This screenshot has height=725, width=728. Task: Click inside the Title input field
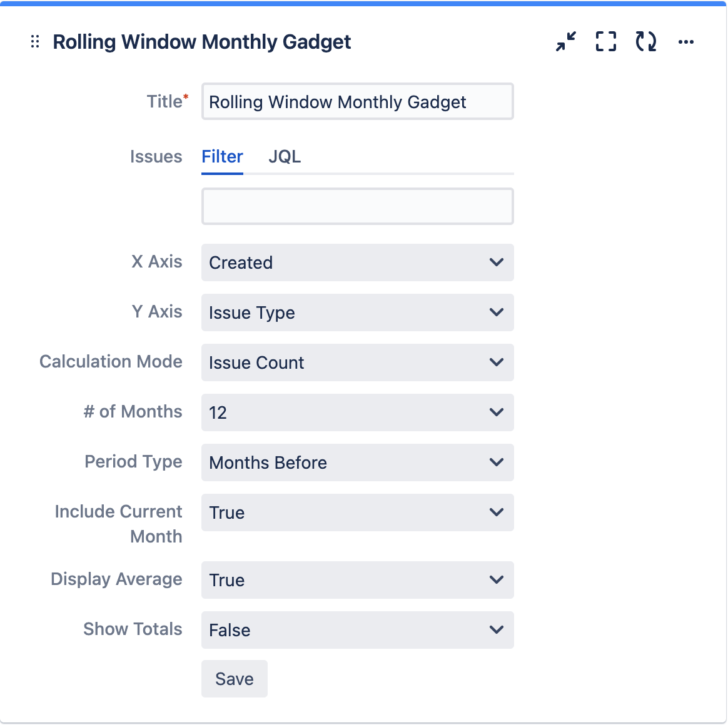(x=357, y=101)
